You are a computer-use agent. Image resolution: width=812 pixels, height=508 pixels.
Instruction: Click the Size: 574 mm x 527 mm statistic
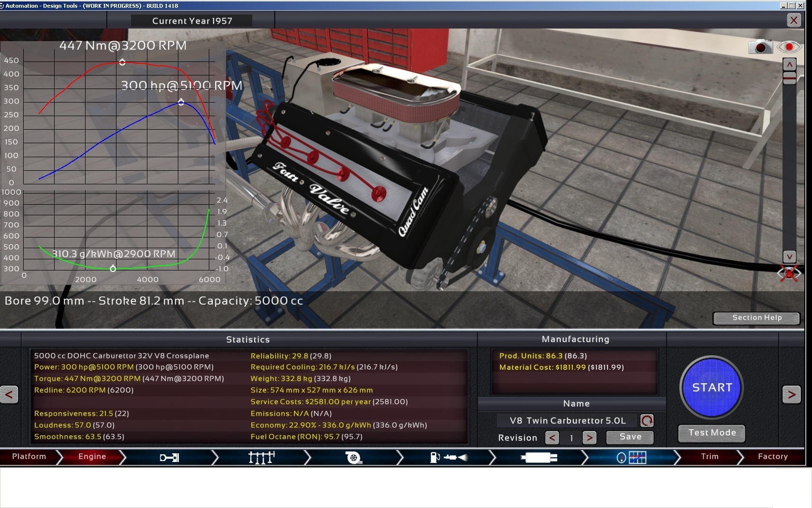click(311, 390)
